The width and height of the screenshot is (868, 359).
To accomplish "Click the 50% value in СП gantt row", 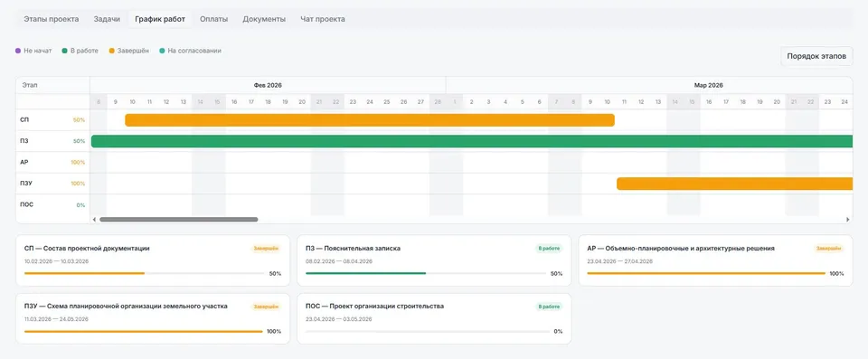I will click(x=80, y=119).
